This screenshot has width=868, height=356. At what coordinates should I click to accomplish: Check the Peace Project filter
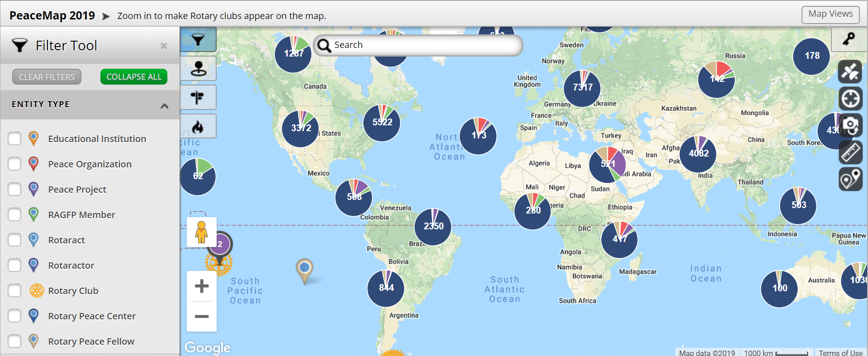(15, 190)
